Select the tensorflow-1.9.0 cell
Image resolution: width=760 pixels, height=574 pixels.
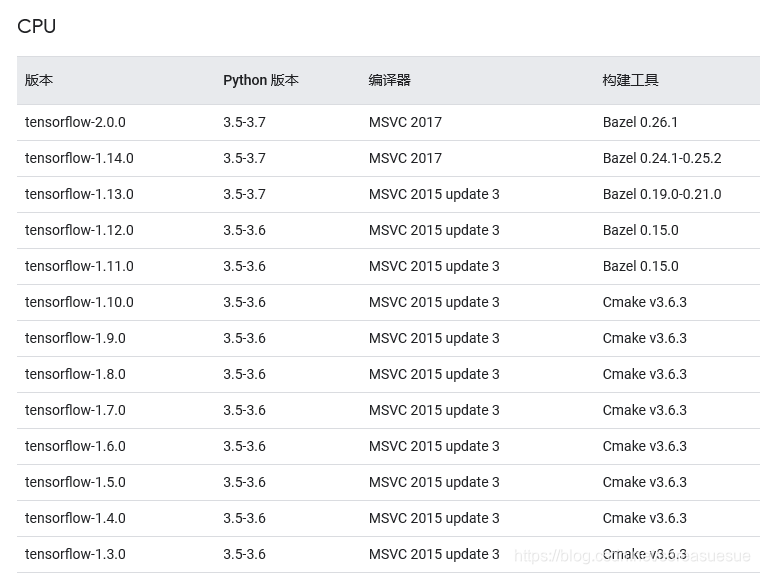pos(75,338)
